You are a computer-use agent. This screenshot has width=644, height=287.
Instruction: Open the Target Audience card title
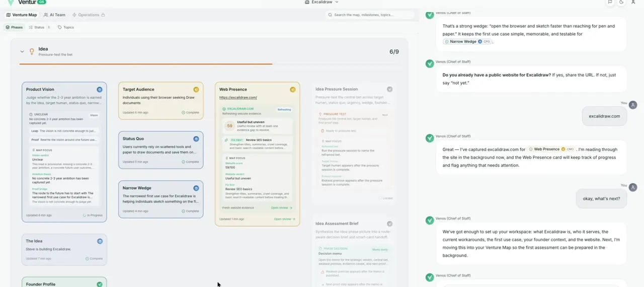(138, 90)
